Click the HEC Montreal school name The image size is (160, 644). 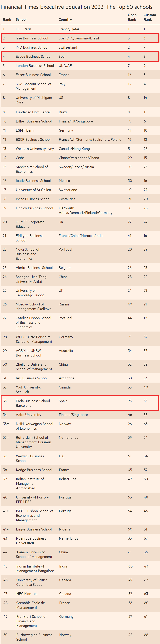coord(27,594)
